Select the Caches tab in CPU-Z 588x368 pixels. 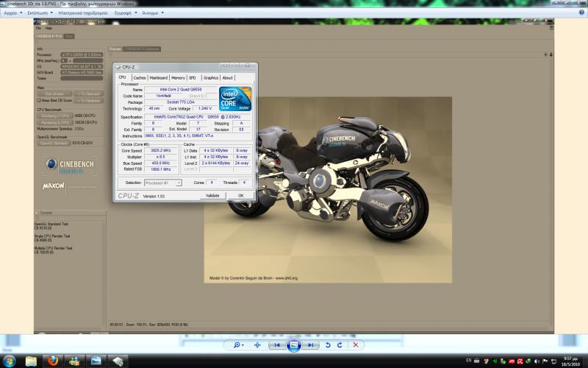[x=139, y=78]
